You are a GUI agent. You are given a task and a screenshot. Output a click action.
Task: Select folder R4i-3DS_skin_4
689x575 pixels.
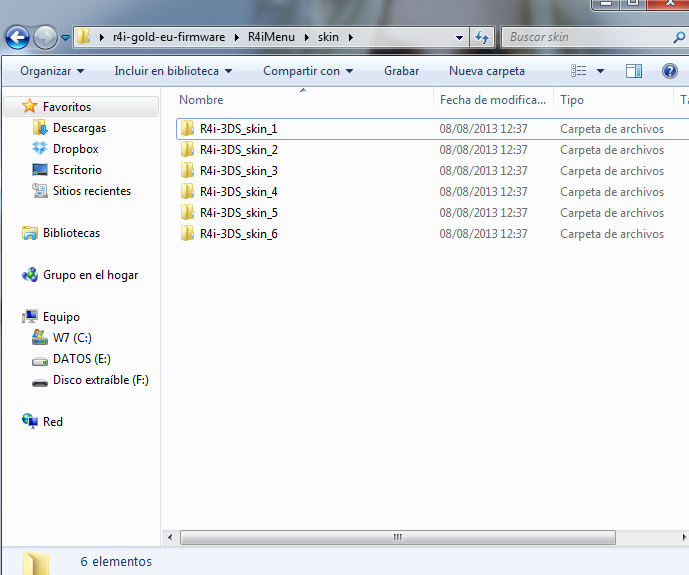pos(239,192)
